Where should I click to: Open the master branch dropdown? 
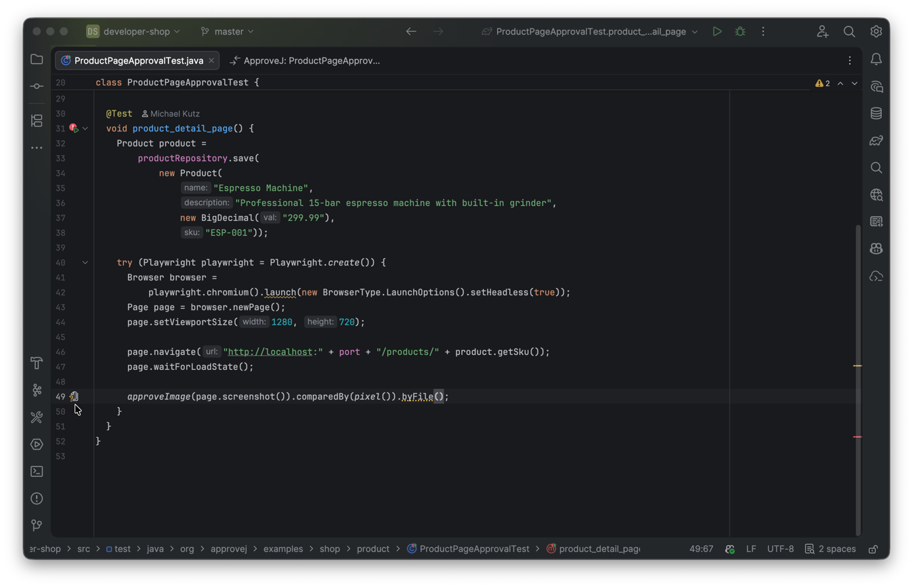[x=228, y=31]
